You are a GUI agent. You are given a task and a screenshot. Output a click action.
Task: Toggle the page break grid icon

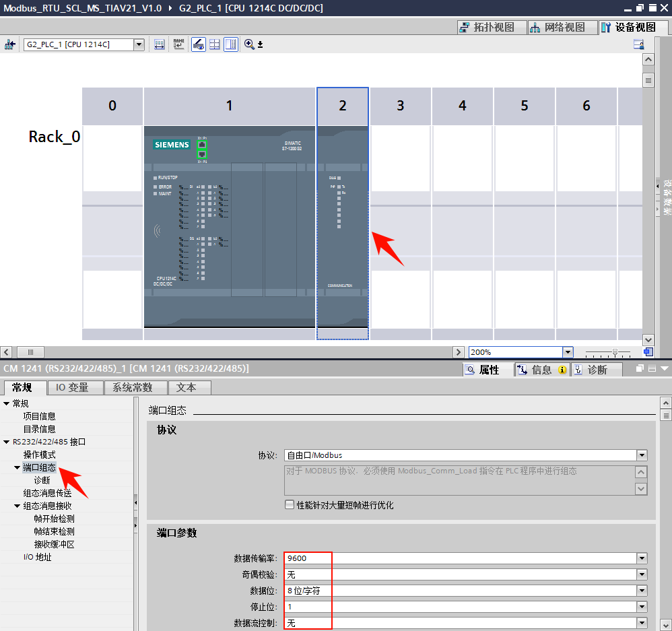tap(215, 44)
